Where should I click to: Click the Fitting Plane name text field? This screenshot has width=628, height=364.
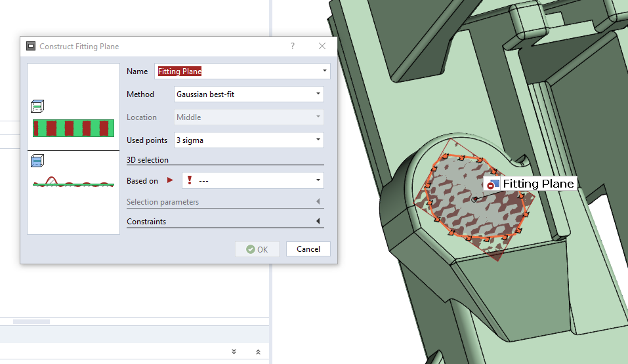(x=236, y=71)
